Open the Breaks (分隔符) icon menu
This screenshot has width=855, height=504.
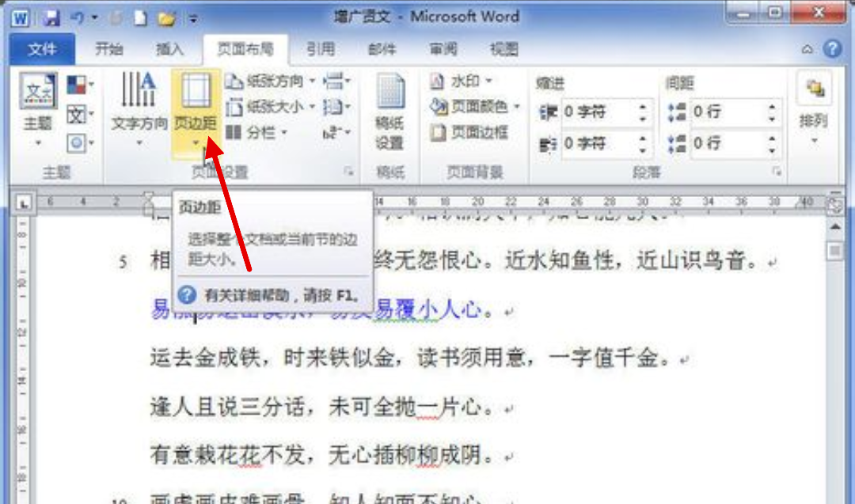336,81
